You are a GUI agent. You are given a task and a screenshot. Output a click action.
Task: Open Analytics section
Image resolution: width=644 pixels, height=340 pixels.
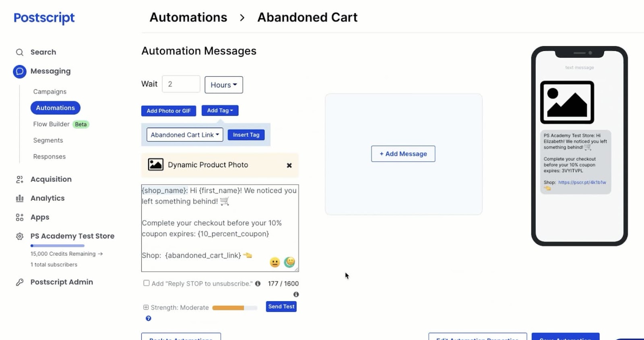tap(47, 198)
